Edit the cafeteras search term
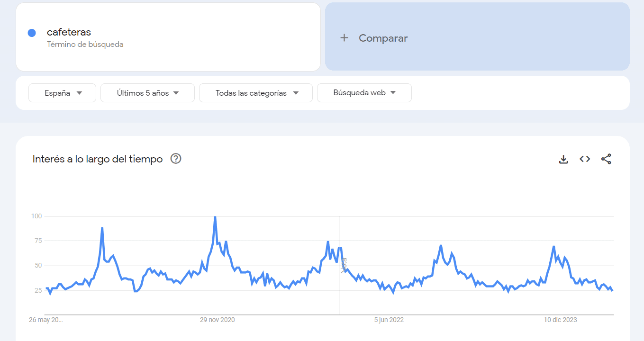This screenshot has width=644, height=341. 69,32
